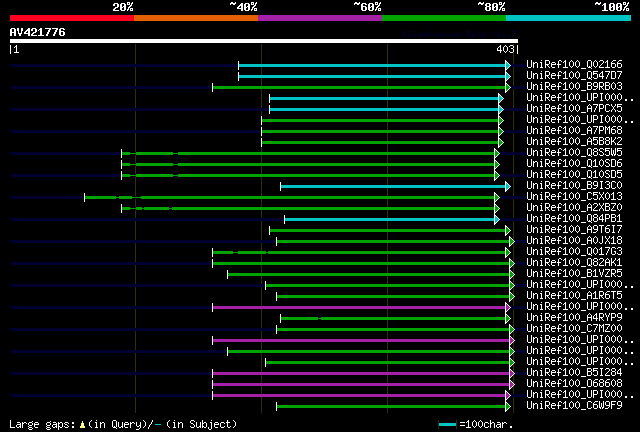Viewport: 640px width, 432px height.
Task: Open hit label UniRef100_C6W9F9
Action: [x=574, y=405]
